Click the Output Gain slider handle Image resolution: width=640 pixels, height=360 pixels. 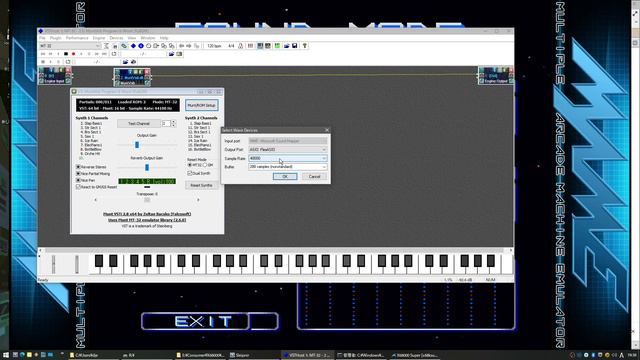(x=137, y=144)
